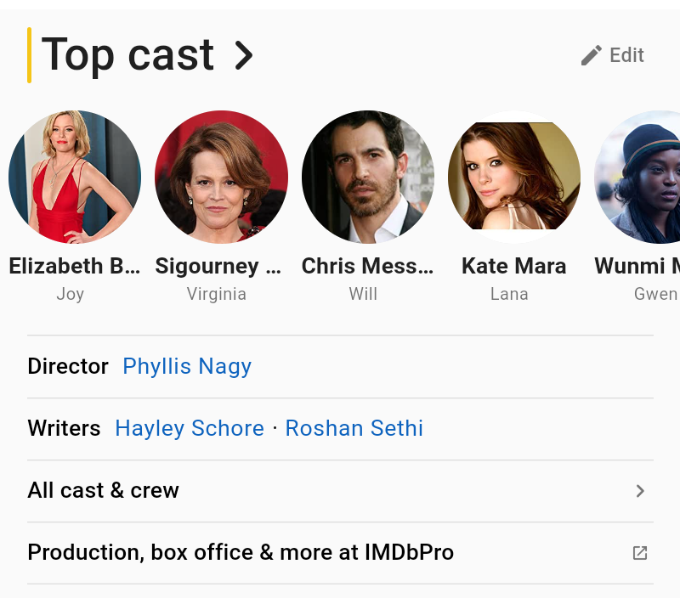The image size is (680, 598).
Task: Open the photo above the Elizabeth B... label
Action: pos(75,177)
